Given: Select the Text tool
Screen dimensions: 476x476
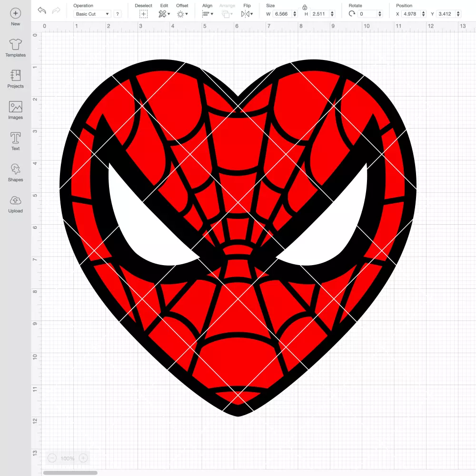Looking at the screenshot, I should coord(16,141).
